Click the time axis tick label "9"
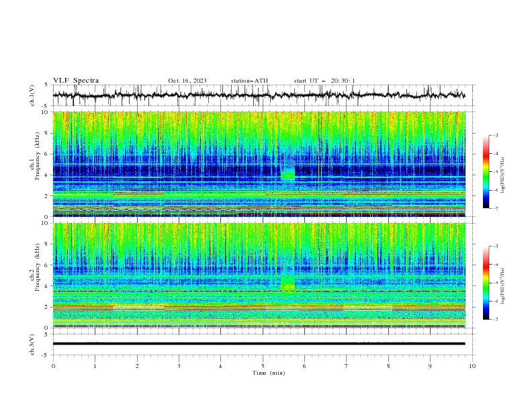 (x=430, y=366)
